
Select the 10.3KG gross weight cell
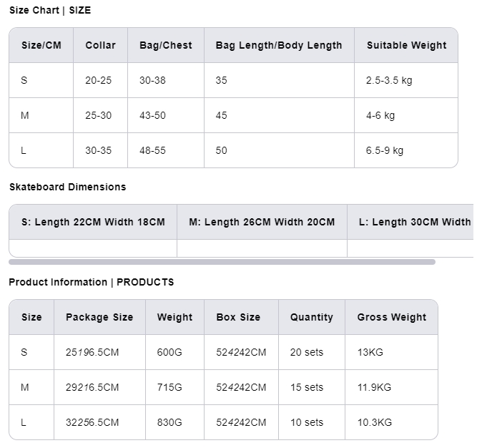pos(375,422)
